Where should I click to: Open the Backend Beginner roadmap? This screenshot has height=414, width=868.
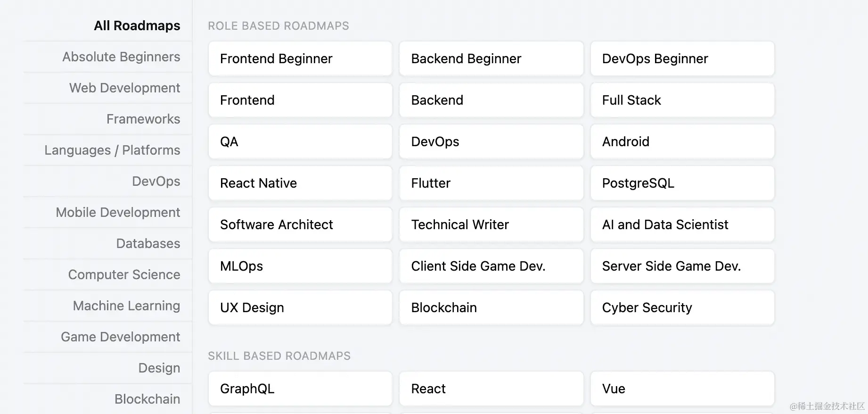491,58
